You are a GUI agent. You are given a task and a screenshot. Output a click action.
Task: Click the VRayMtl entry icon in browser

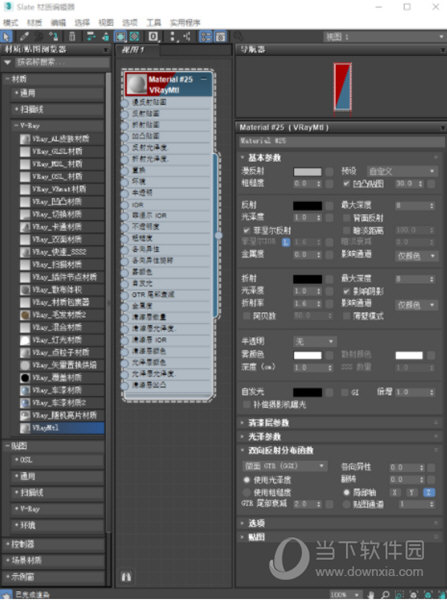(25, 427)
